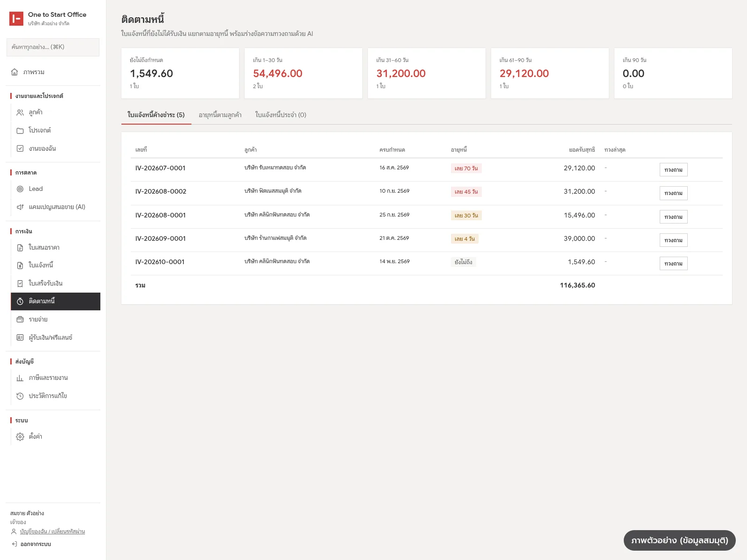Click the ติดตามหนี้ clock icon
The width and height of the screenshot is (747, 560).
click(x=20, y=301)
